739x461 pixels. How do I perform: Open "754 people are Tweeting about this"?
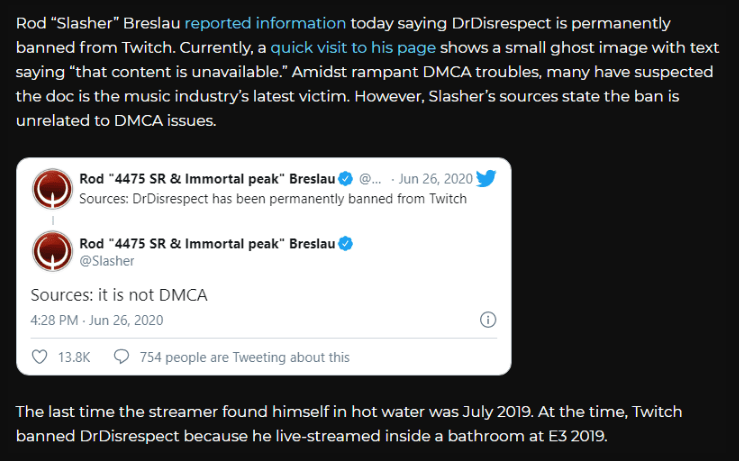click(245, 357)
